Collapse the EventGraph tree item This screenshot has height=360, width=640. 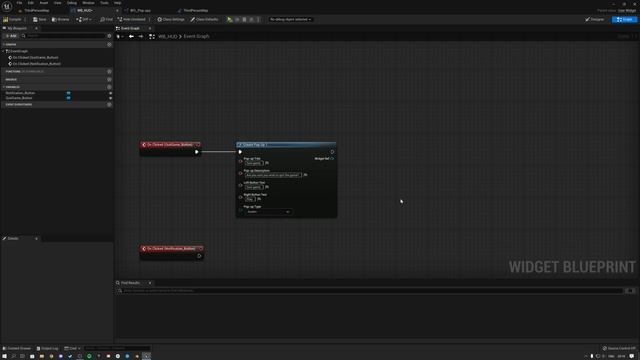4,51
